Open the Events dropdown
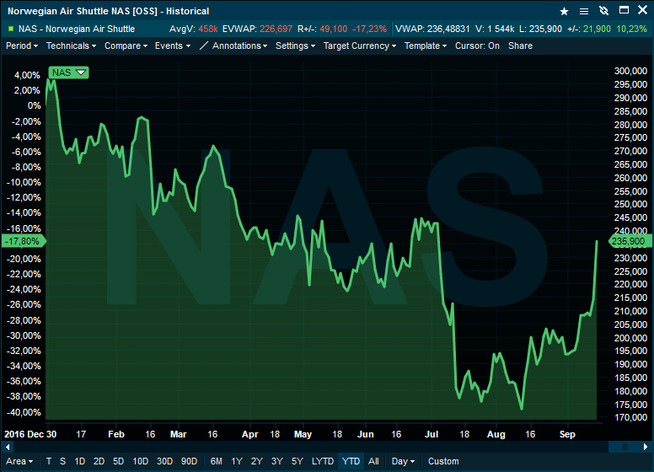 coord(173,46)
